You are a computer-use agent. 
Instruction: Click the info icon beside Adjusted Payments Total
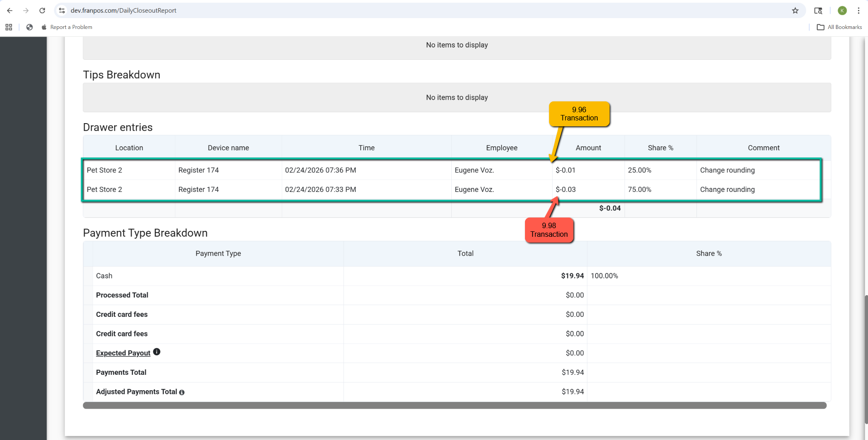[x=182, y=392]
